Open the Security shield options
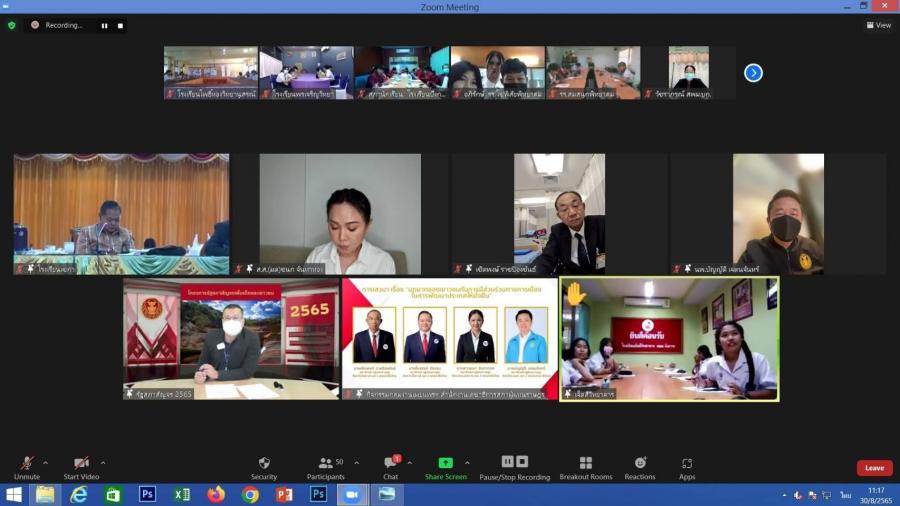This screenshot has width=900, height=506. [x=264, y=466]
